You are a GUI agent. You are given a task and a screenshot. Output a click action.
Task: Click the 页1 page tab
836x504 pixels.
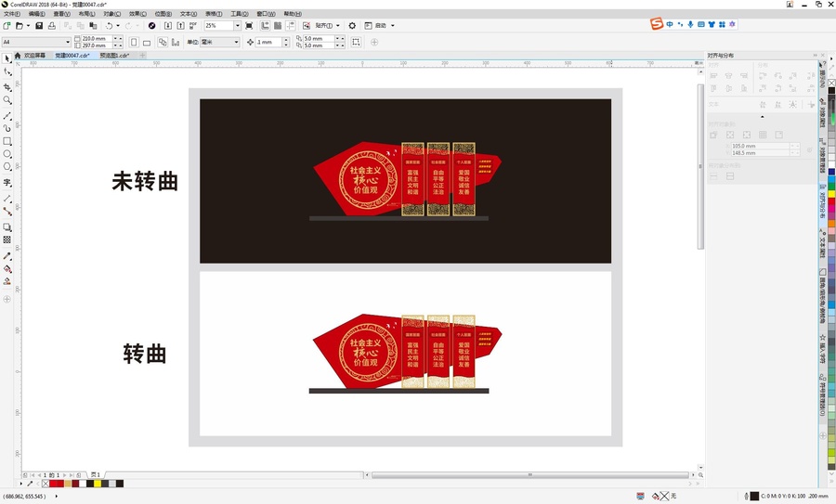coord(96,474)
